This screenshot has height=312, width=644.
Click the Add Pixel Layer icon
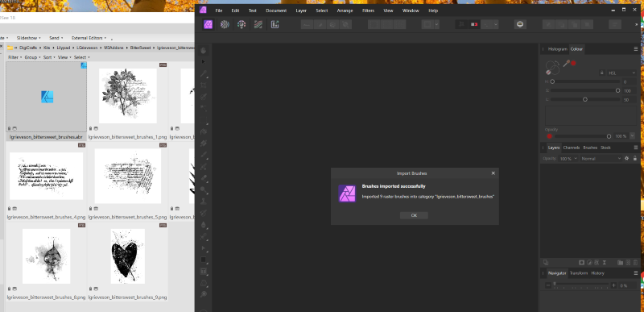click(x=628, y=262)
